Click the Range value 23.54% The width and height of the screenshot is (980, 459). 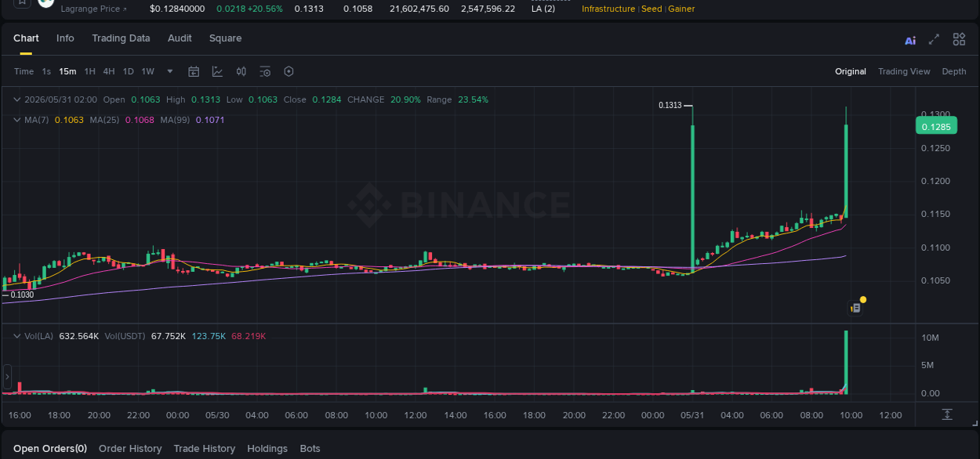473,99
